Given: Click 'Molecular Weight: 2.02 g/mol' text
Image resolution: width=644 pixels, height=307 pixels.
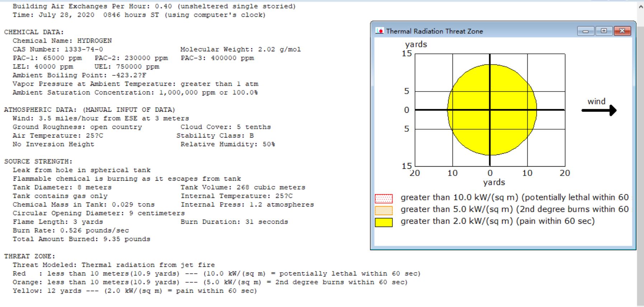Looking at the screenshot, I should (240, 49).
